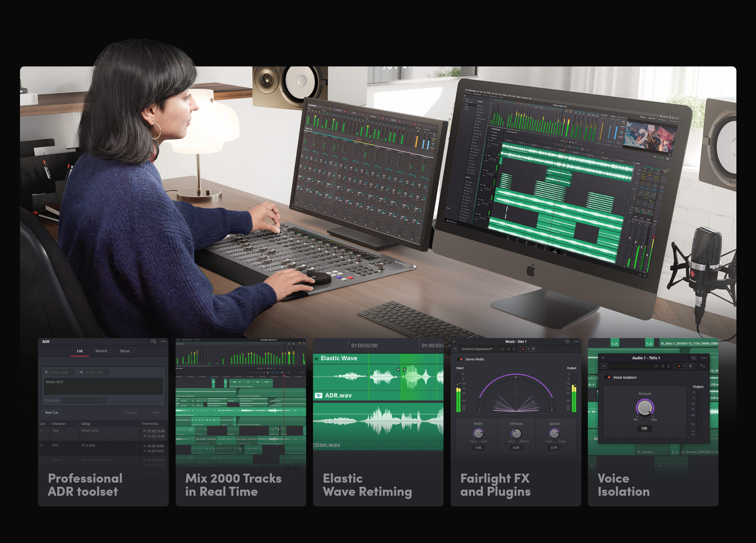Viewport: 756px width, 543px height.
Task: Click the Width value field showing 1.50
Action: pos(478,448)
